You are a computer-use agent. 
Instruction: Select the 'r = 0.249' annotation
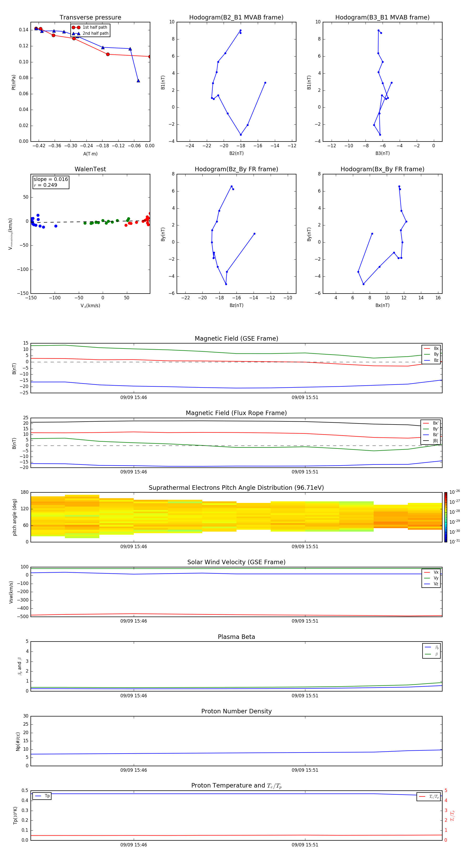[x=45, y=185]
